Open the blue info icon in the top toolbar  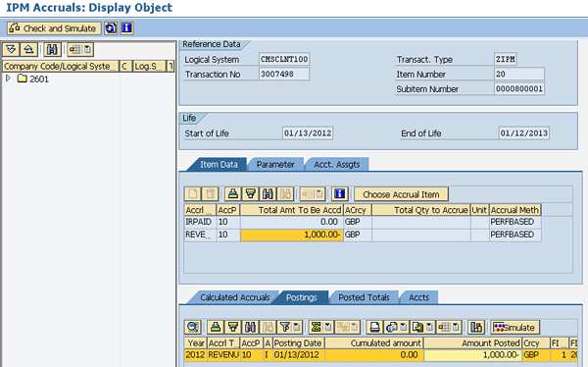click(126, 28)
